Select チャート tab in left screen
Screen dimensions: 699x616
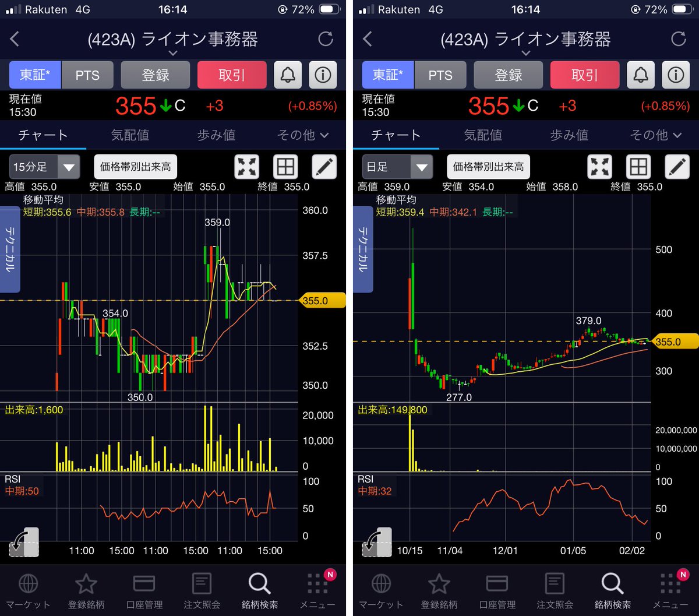point(43,135)
